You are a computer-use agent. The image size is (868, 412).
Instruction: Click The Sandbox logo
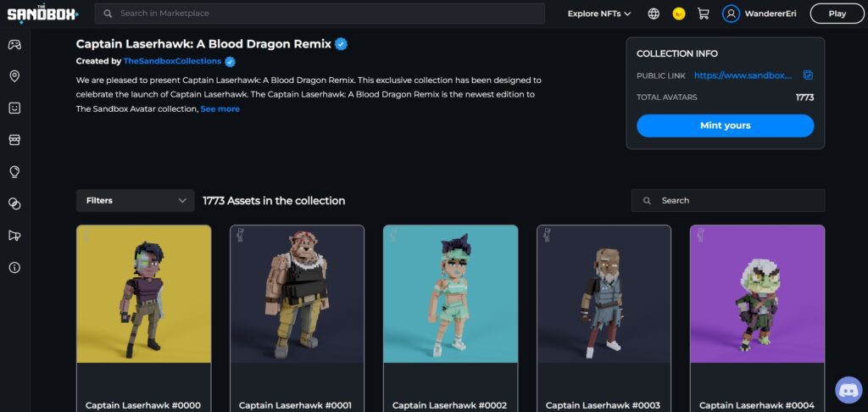tap(42, 14)
